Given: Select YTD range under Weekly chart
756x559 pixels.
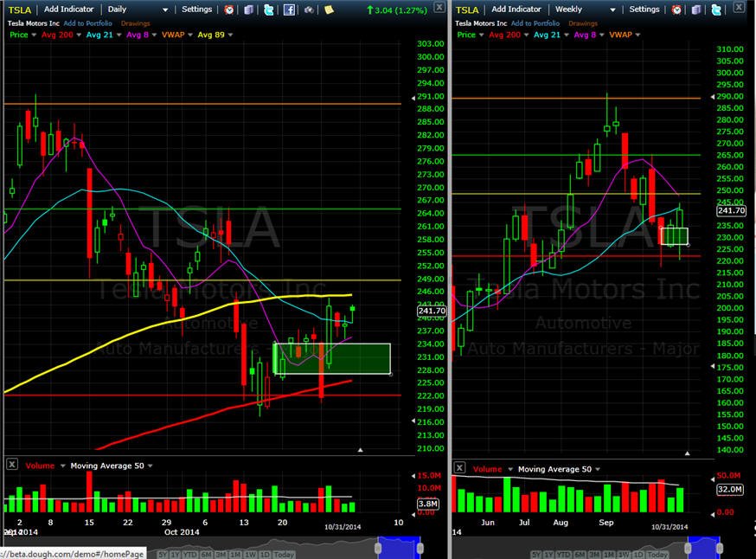Looking at the screenshot, I should (564, 555).
